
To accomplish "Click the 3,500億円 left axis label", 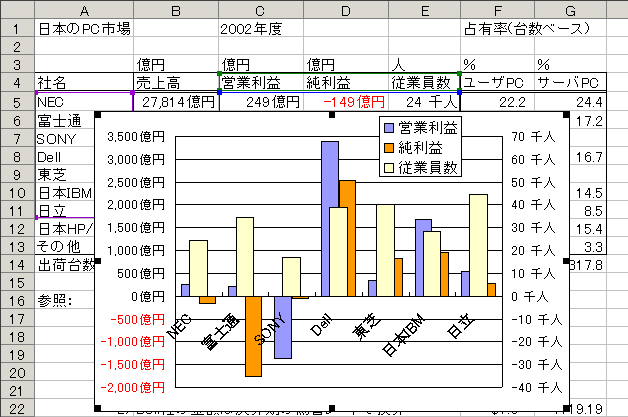I will 136,137.
